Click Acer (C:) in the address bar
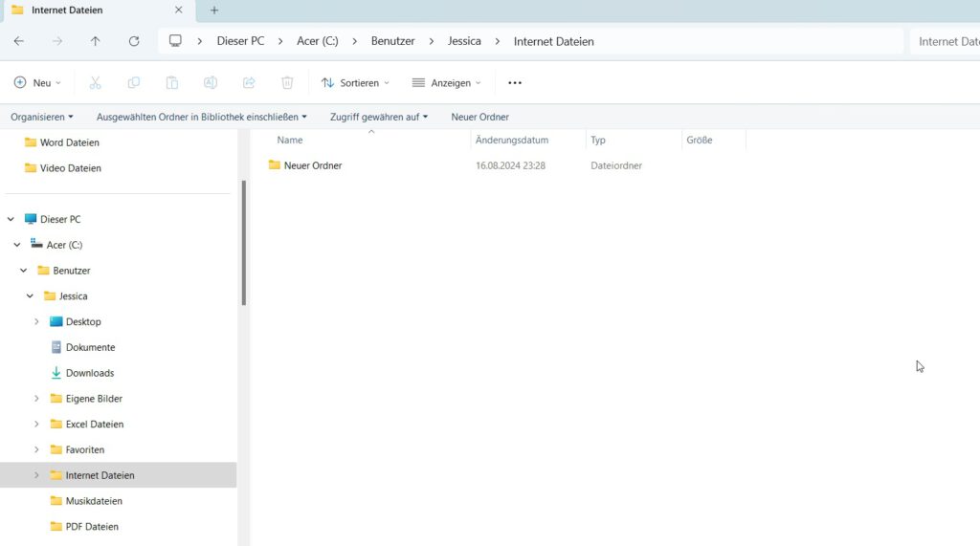The width and height of the screenshot is (980, 546). point(318,41)
